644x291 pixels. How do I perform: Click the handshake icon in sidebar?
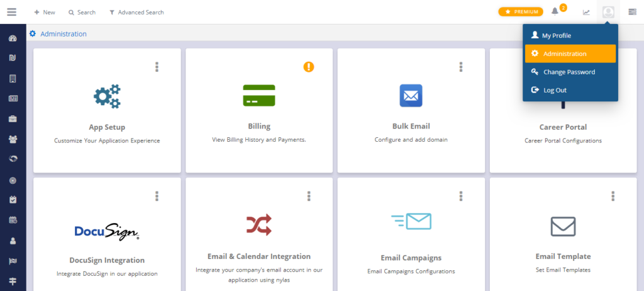[13, 159]
